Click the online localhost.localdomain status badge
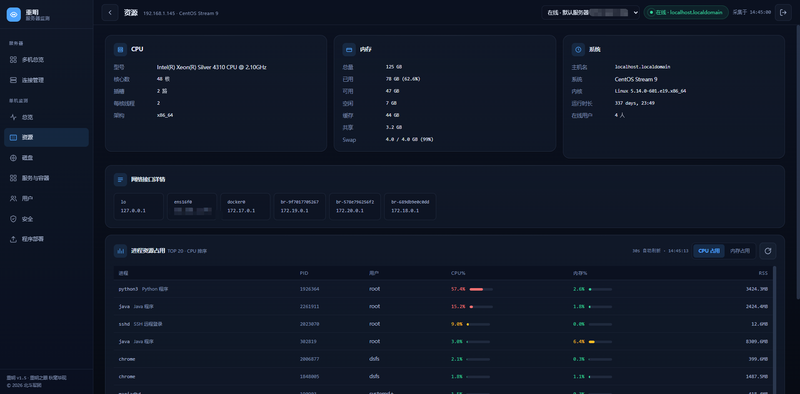 (686, 12)
